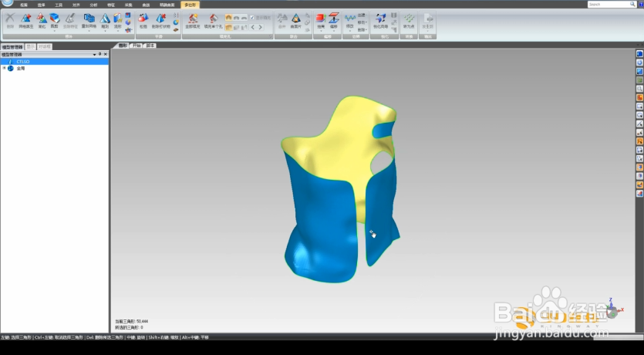Switch to the 对话框 panel tab
This screenshot has height=355, width=644.
click(45, 47)
